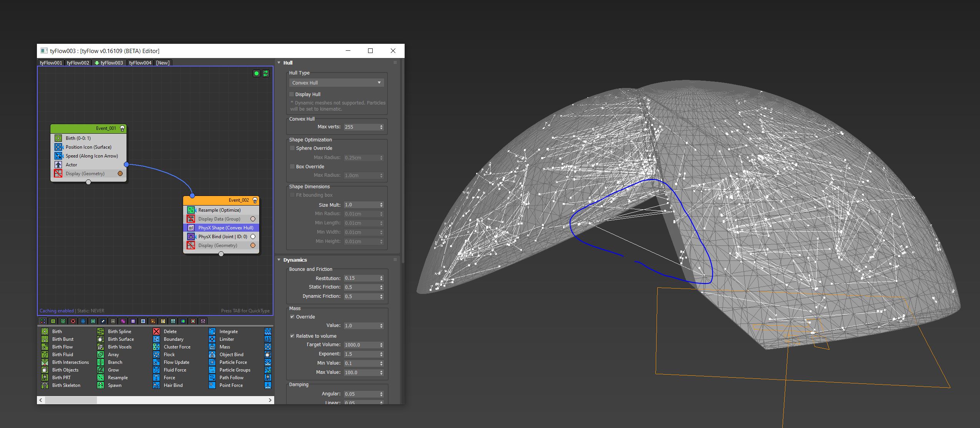Select the Flock operator icon

pyautogui.click(x=157, y=354)
